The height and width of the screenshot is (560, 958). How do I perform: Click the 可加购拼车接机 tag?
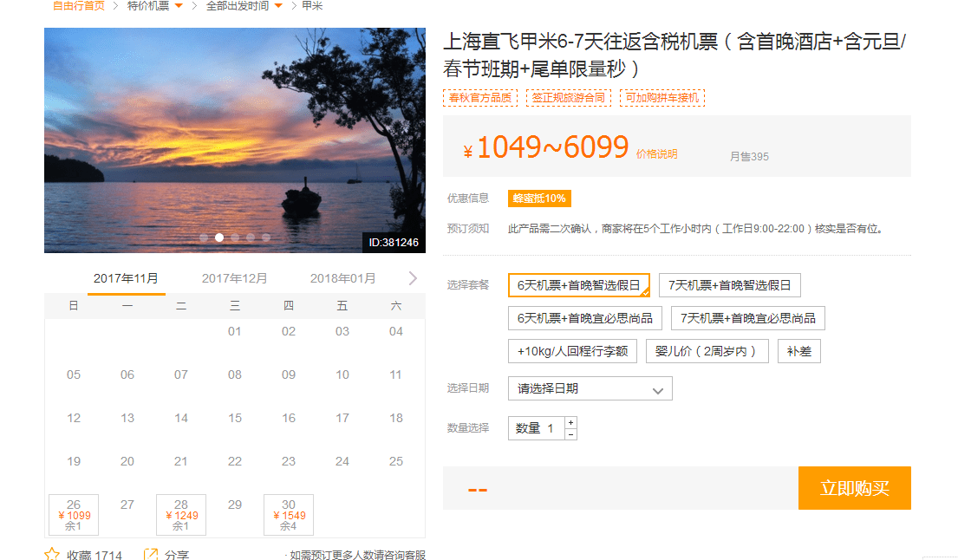(x=662, y=98)
